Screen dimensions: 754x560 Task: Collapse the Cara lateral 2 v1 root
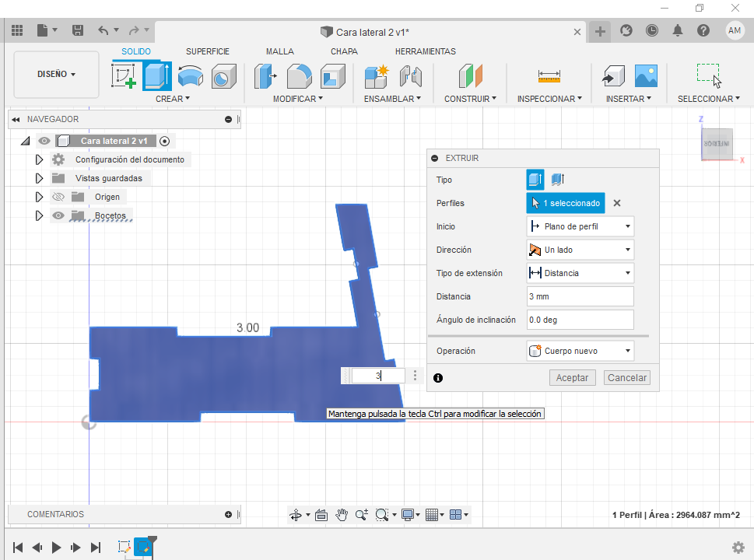click(x=26, y=141)
